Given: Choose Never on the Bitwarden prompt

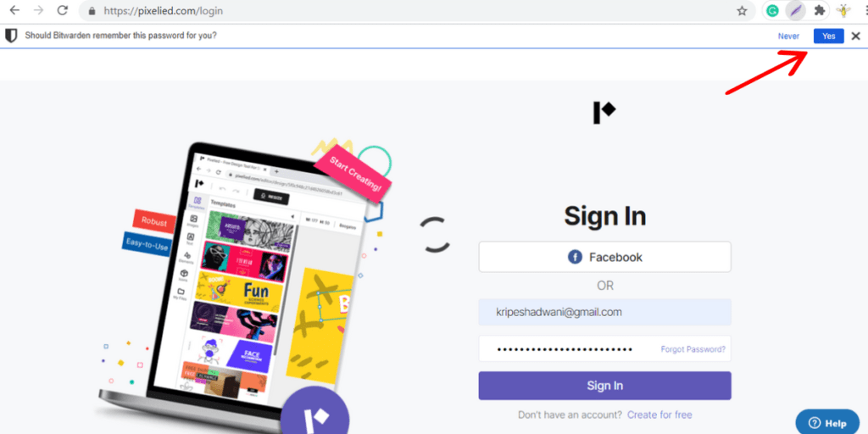Looking at the screenshot, I should click(x=788, y=36).
